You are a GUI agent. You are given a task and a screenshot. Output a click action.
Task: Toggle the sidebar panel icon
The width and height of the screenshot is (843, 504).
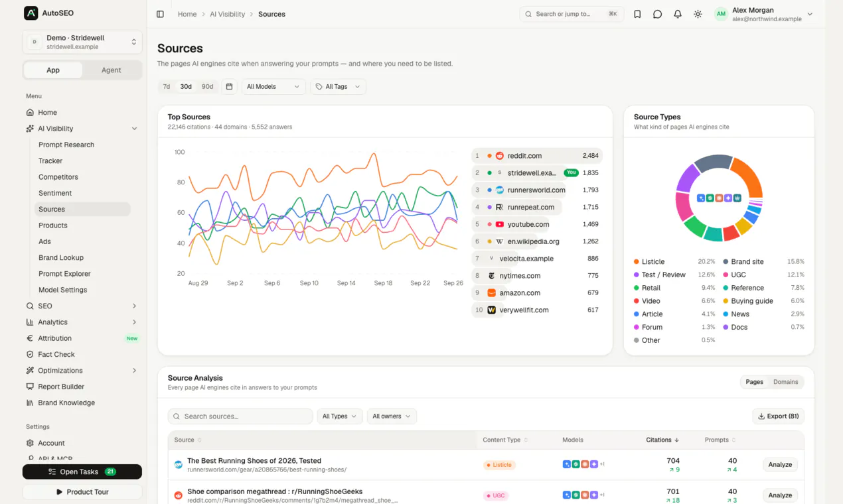160,14
